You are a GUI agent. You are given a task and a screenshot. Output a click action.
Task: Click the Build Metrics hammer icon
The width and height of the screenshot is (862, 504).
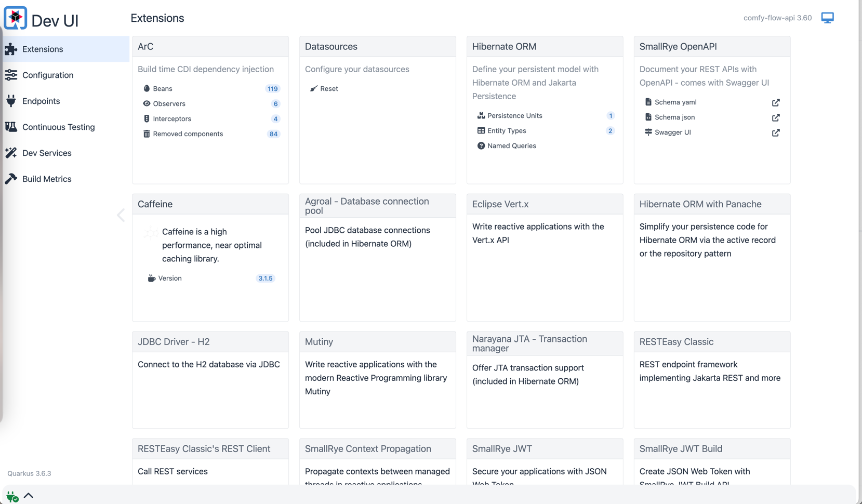(x=11, y=179)
